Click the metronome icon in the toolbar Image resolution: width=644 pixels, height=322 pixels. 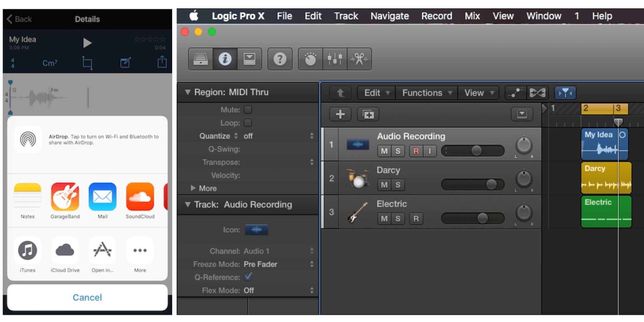[x=310, y=59]
